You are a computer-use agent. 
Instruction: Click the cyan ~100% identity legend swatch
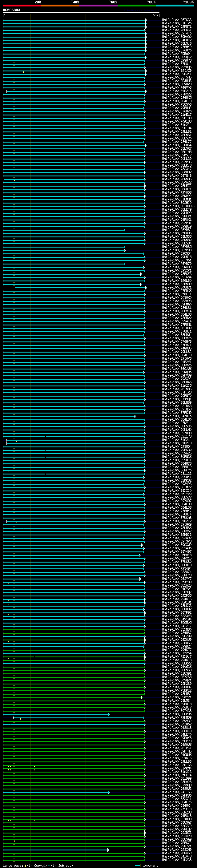(x=175, y=6)
